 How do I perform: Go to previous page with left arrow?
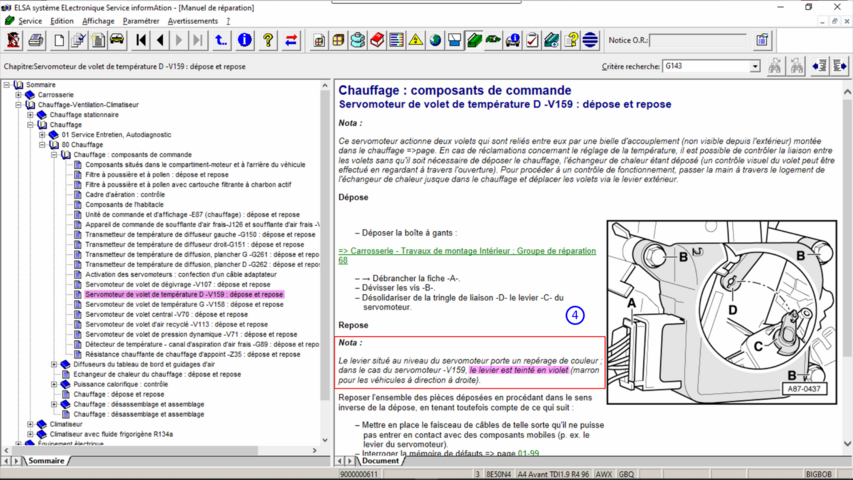[x=160, y=40]
